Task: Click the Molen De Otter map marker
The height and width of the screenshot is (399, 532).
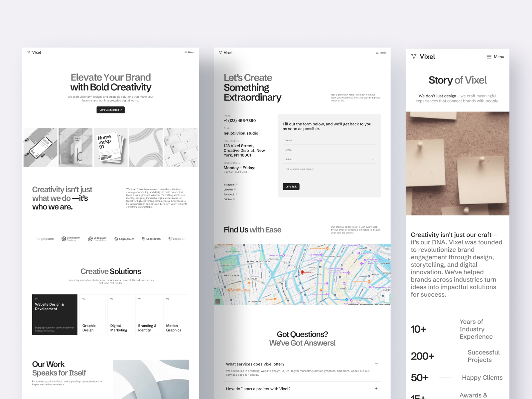Action: (x=284, y=256)
